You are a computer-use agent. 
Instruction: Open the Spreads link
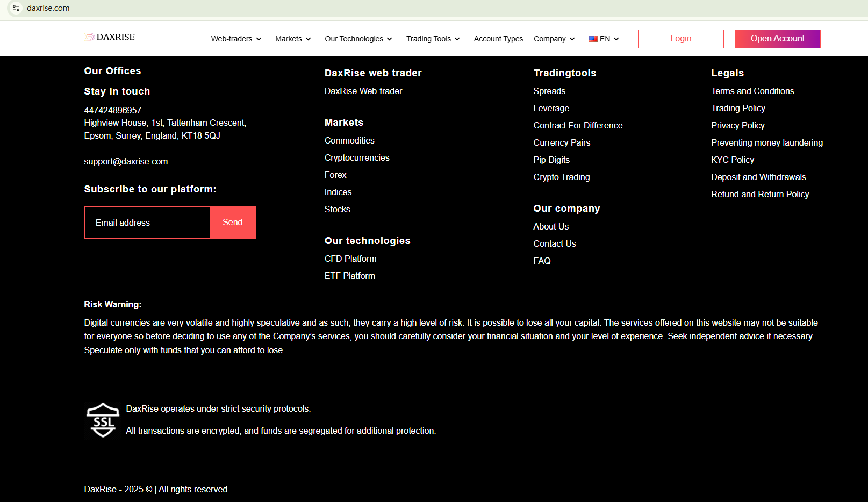click(x=549, y=91)
